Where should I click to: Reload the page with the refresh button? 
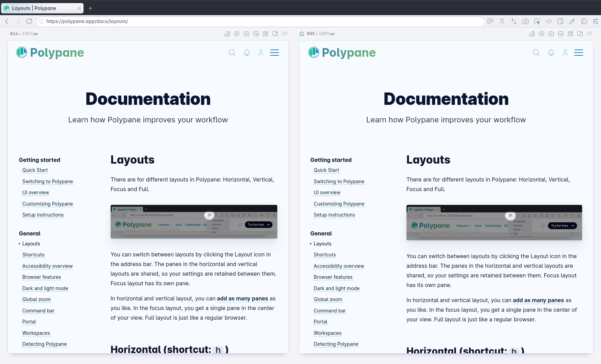[29, 21]
